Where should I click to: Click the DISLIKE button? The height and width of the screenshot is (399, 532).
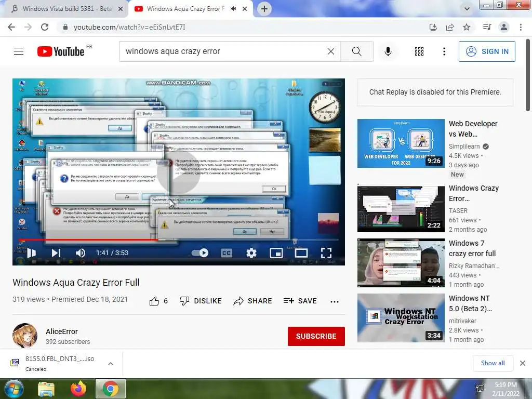pyautogui.click(x=201, y=301)
